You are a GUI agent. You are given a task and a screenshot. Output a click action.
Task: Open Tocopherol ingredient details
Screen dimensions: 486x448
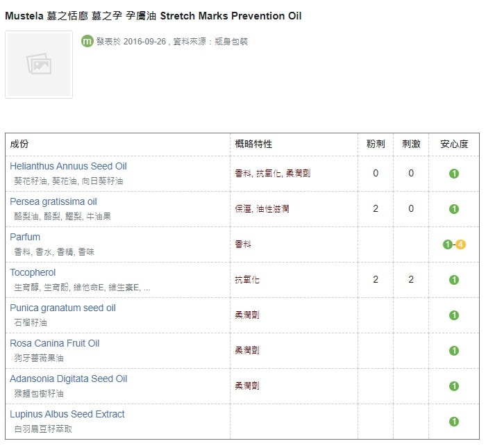click(x=33, y=272)
